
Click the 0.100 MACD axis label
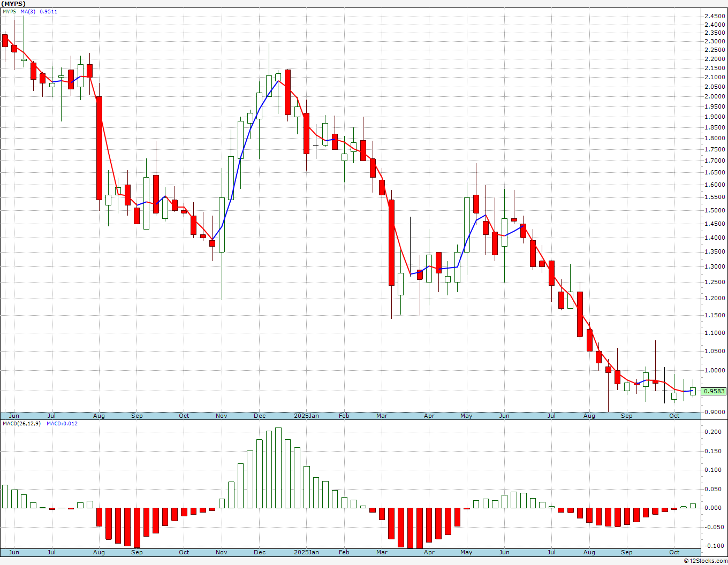click(x=712, y=470)
